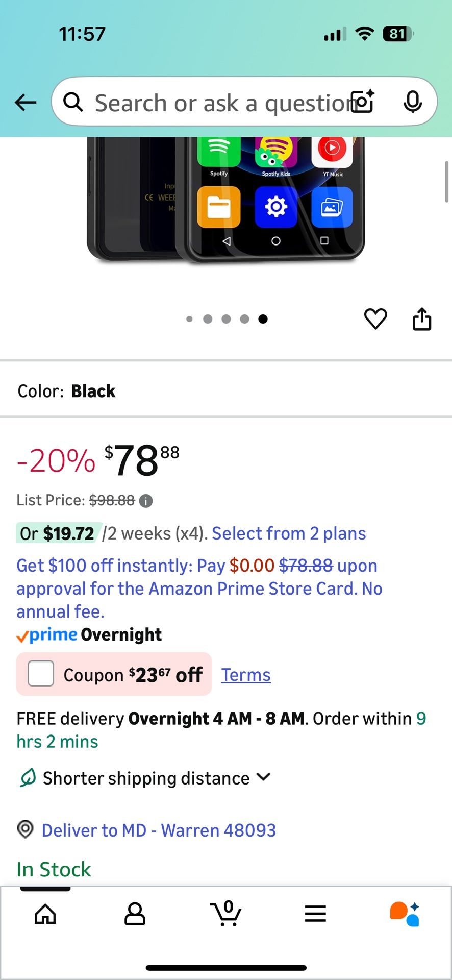
Task: Check the $23.67 coupon checkbox
Action: click(x=41, y=674)
